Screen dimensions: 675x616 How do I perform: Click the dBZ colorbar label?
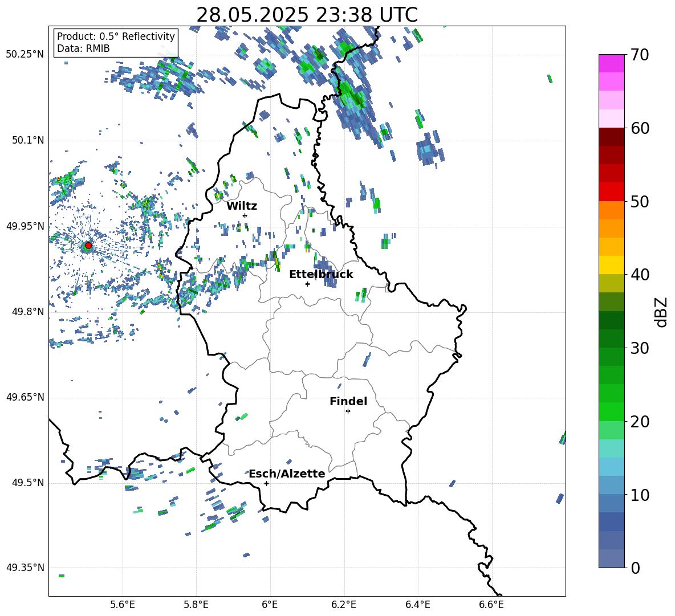(662, 312)
